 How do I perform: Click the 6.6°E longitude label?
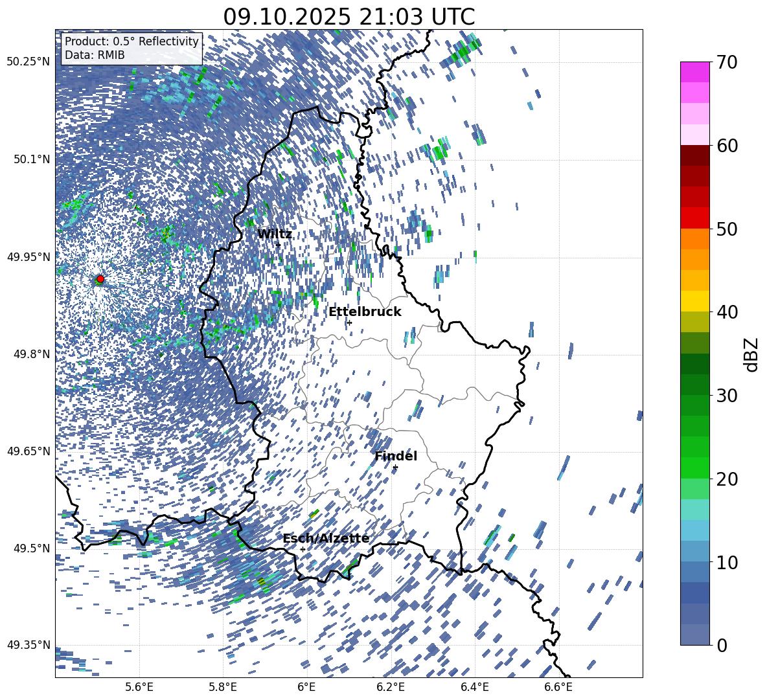pyautogui.click(x=558, y=688)
